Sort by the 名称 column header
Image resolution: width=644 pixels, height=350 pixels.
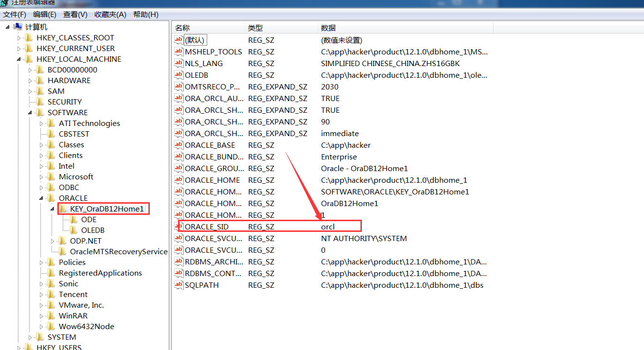(x=208, y=28)
